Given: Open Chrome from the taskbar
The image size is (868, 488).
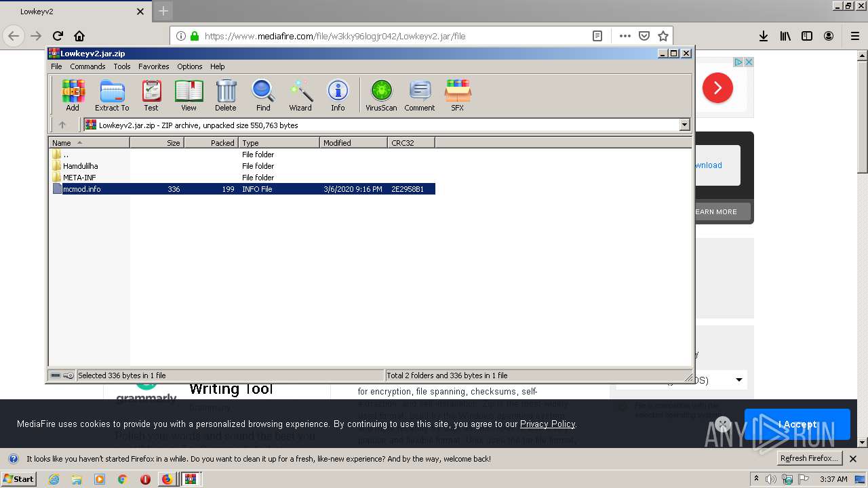Looking at the screenshot, I should pos(122,479).
